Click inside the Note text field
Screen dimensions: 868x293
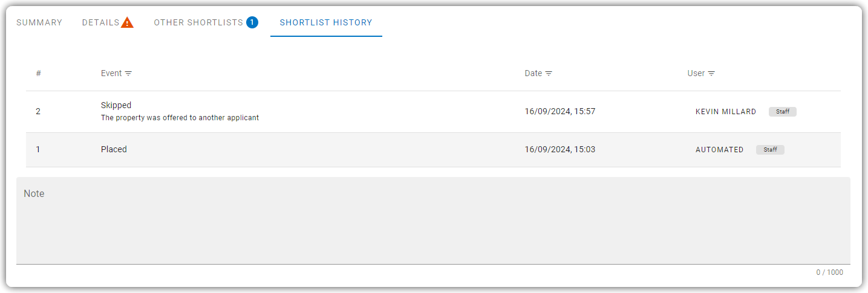[x=433, y=221]
